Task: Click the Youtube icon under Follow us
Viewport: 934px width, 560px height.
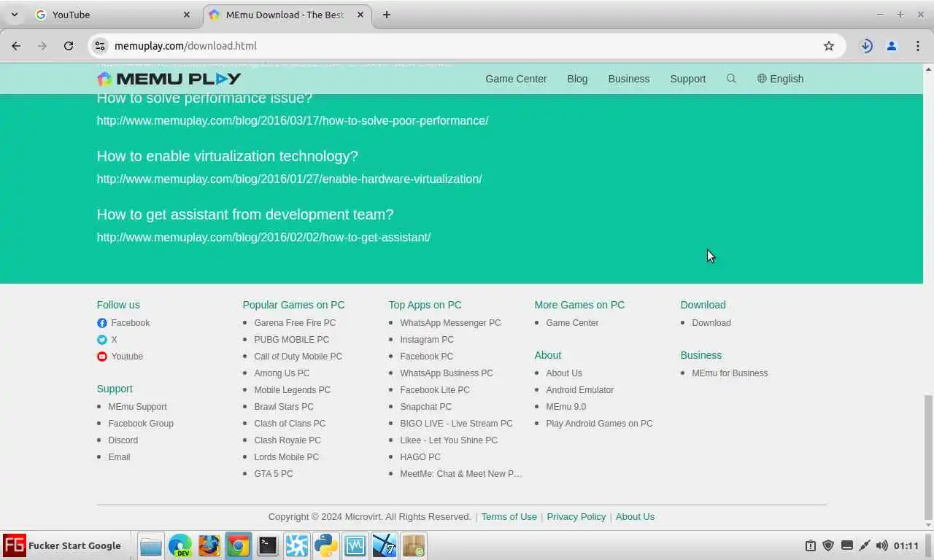Action: point(102,357)
